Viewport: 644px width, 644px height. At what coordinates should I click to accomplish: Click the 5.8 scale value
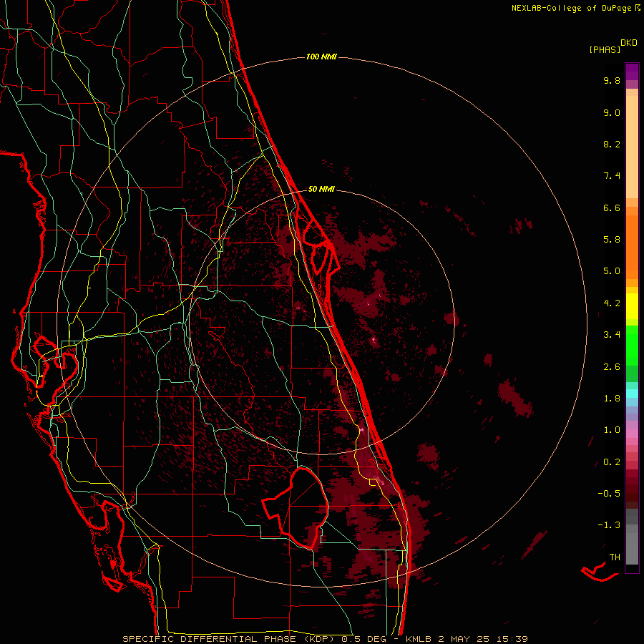pos(612,240)
